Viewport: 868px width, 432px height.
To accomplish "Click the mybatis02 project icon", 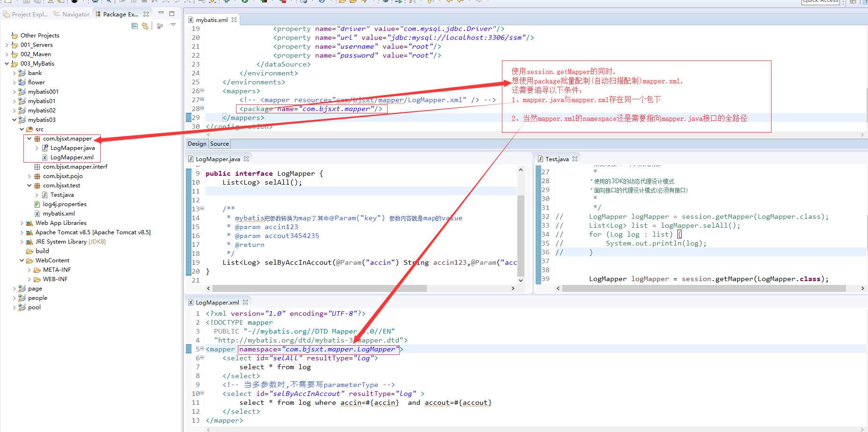I will click(22, 110).
